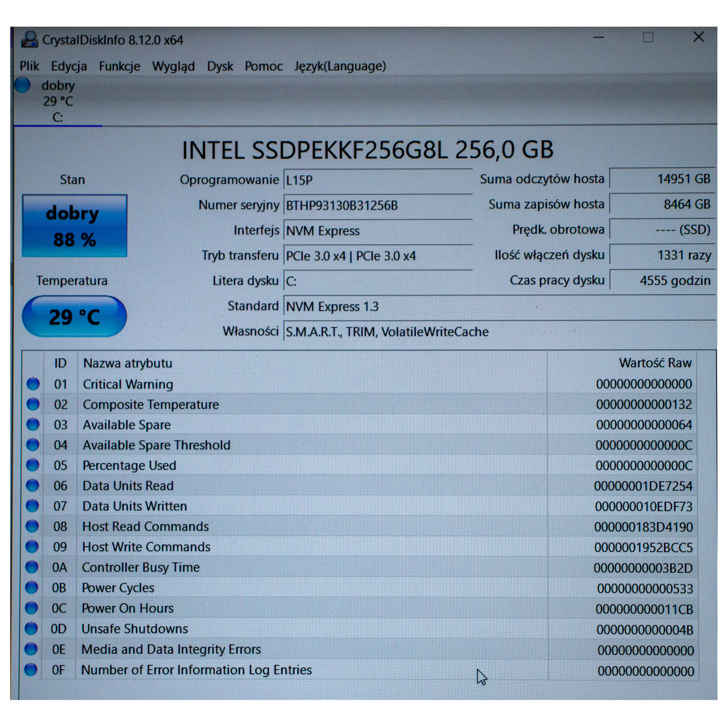Viewport: 728px width, 728px height.
Task: Click status circle for Data Units Read row
Action: coord(32,485)
